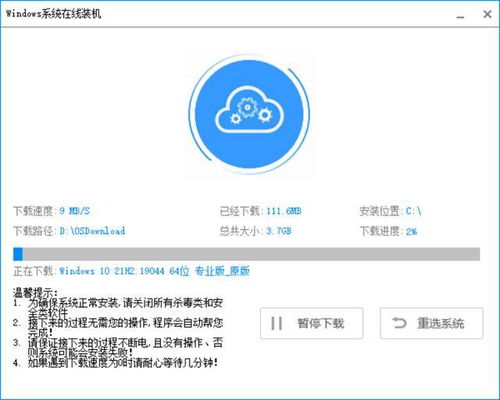The image size is (500, 400).
Task: Click the first tip about antivirus software
Action: tap(118, 308)
